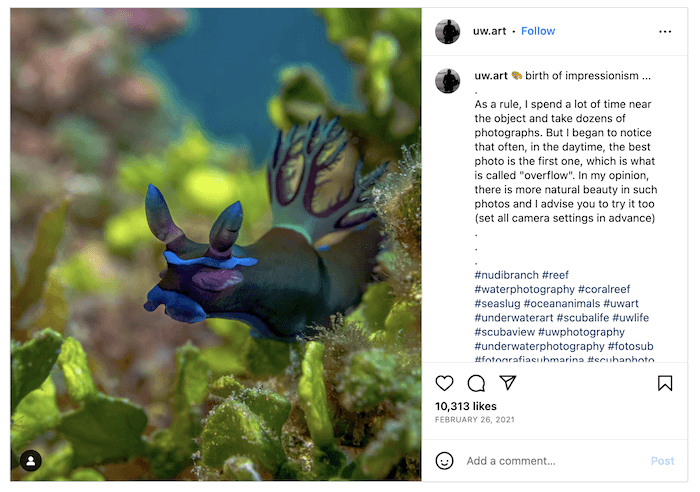Show tagged people icon on the photo
This screenshot has width=700, height=492.
point(31,461)
